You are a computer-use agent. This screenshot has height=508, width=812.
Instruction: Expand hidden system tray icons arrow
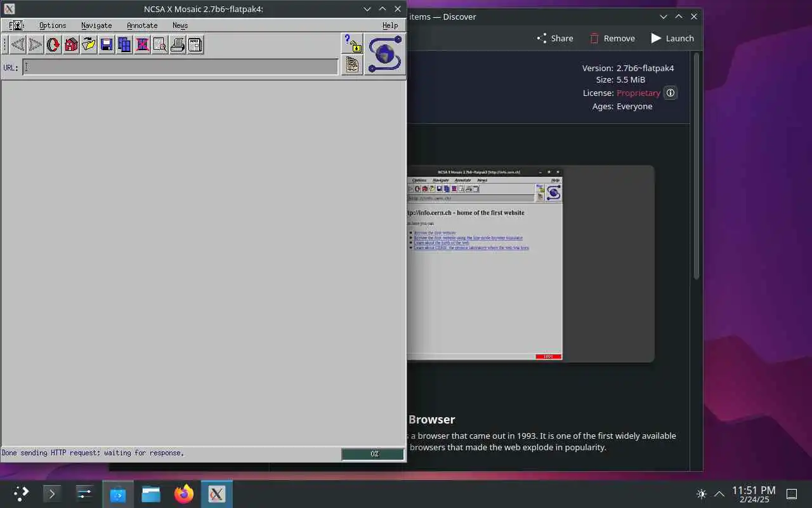[x=719, y=494]
